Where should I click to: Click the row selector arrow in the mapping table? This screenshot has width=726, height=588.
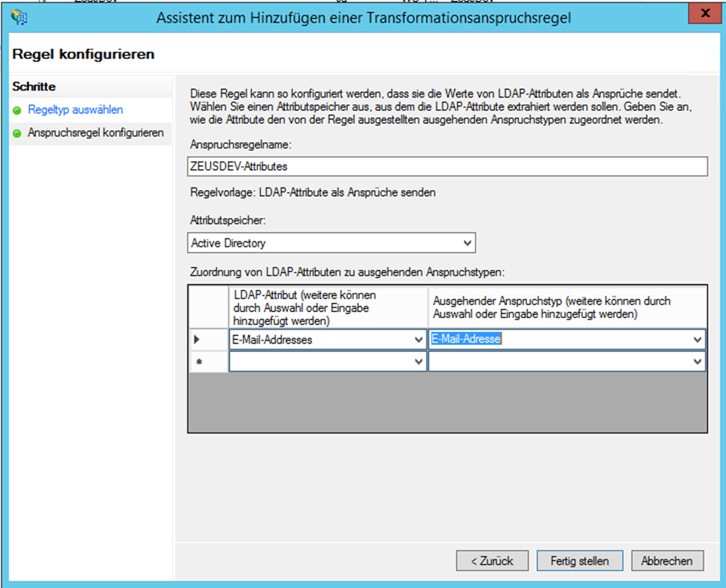coord(199,339)
